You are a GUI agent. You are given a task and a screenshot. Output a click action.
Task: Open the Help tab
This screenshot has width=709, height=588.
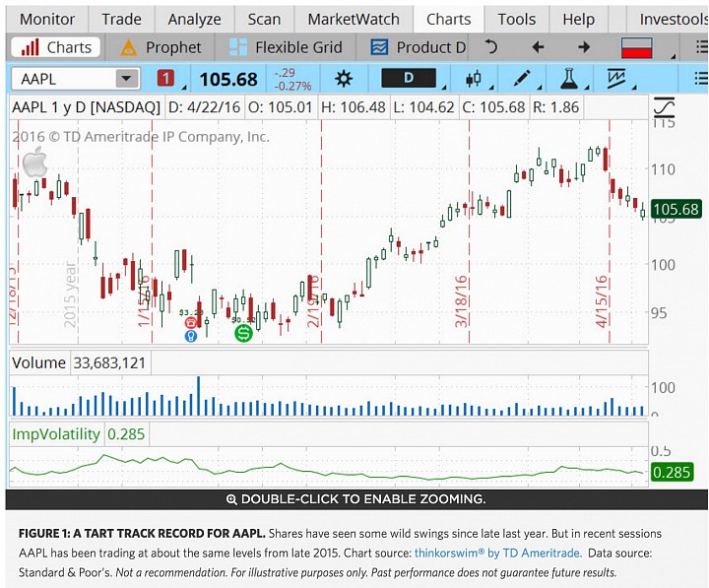[x=578, y=19]
